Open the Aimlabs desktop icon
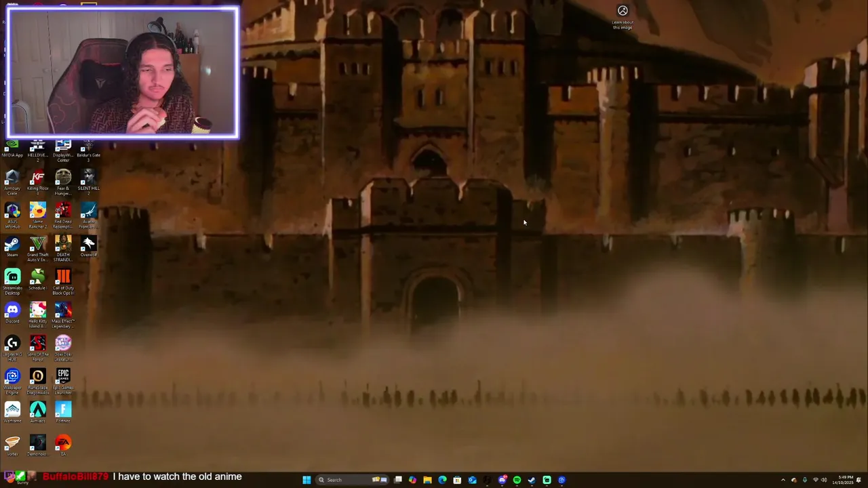868x488 pixels. click(x=37, y=412)
